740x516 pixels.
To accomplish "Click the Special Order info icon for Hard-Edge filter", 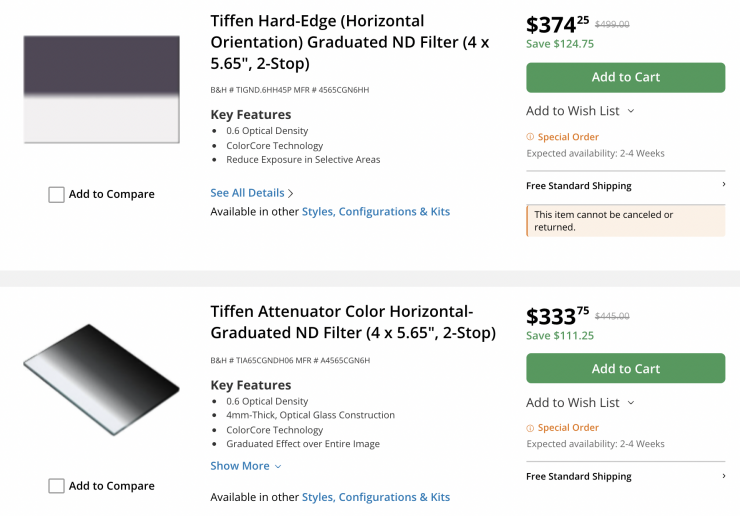I will click(x=530, y=137).
